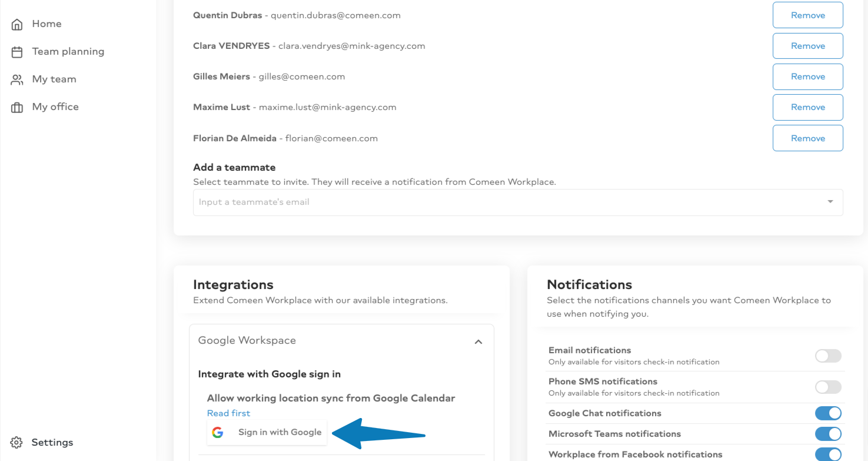Disable Google Chat notifications toggle
This screenshot has height=461, width=868.
[x=828, y=413]
